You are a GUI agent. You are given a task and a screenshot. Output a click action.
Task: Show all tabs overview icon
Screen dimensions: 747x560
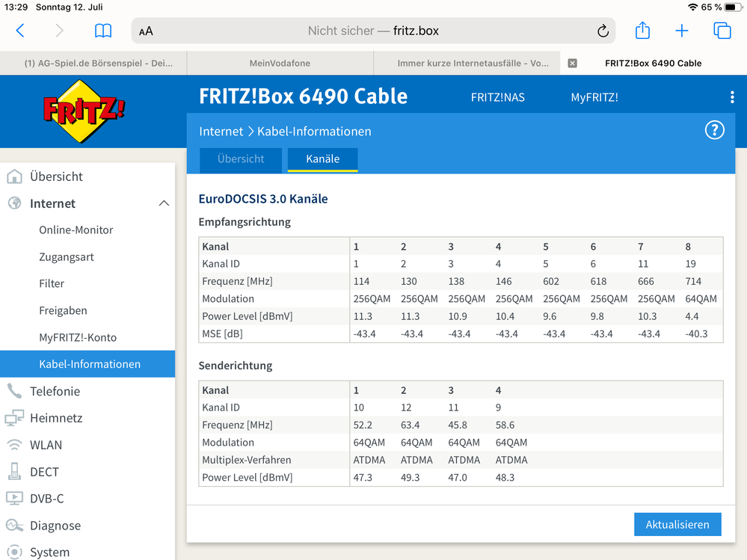(722, 31)
